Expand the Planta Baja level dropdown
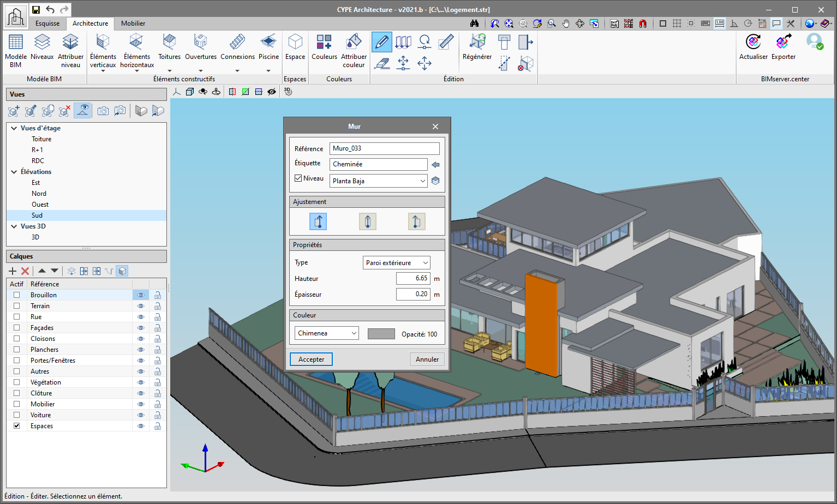 coord(378,181)
